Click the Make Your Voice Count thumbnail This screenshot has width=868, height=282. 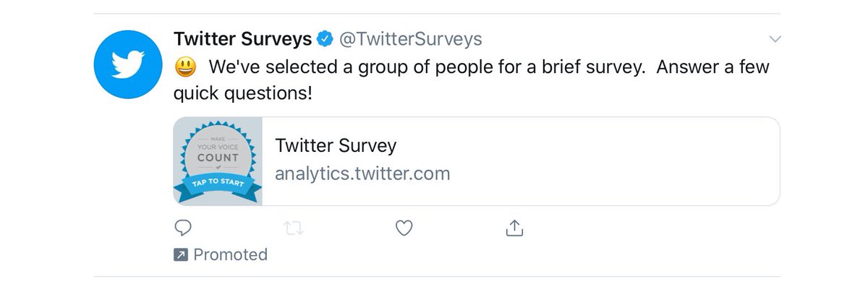click(x=218, y=161)
